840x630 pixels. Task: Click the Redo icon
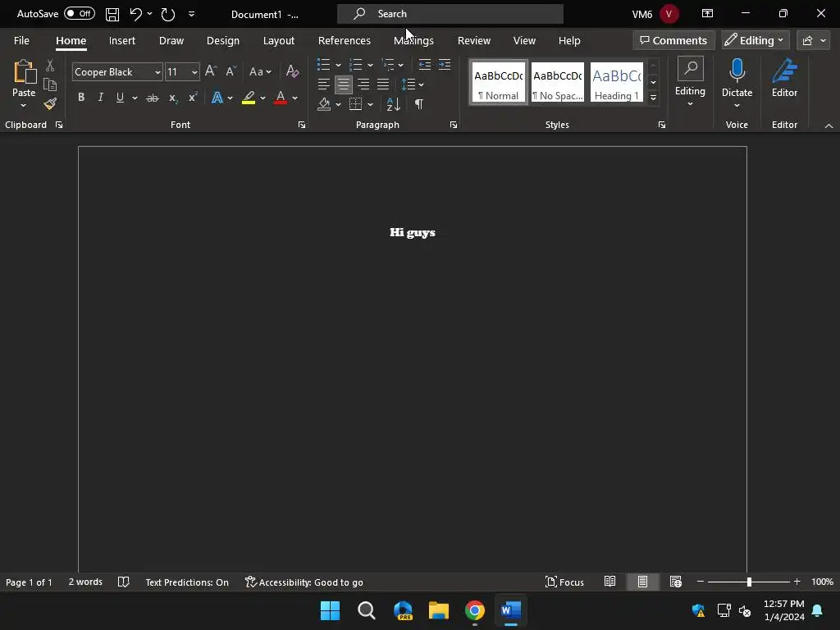pyautogui.click(x=168, y=14)
